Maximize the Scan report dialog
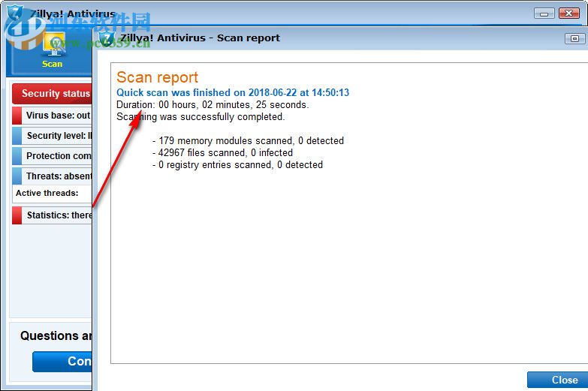 coord(574,38)
